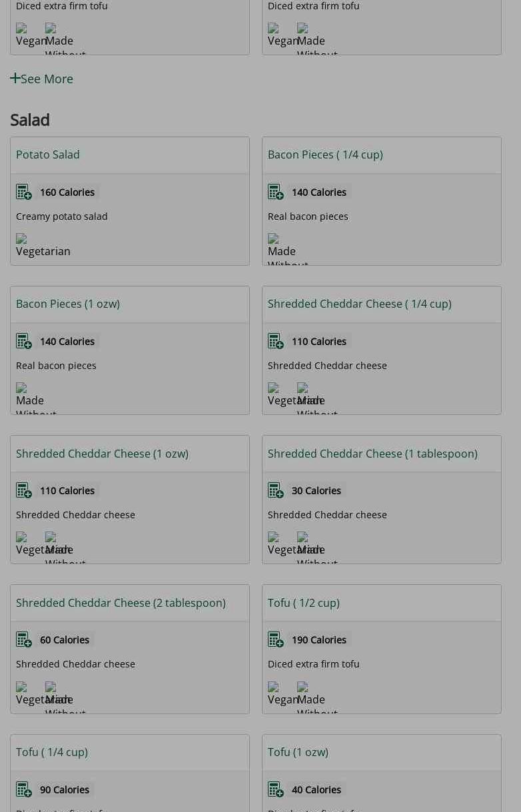Viewport: 521px width, 812px height.
Task: Add Shredded Cheddar (1 tablespoon) to calculator
Action: (x=276, y=490)
